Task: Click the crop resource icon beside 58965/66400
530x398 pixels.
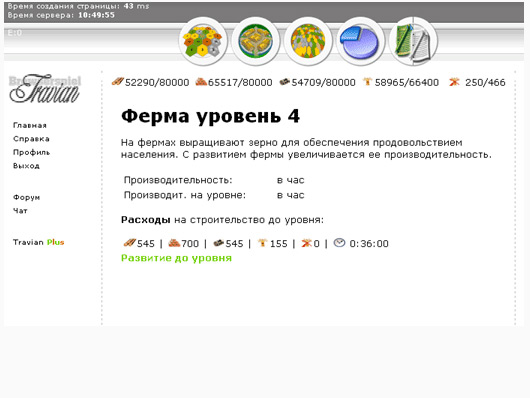Action: click(367, 81)
